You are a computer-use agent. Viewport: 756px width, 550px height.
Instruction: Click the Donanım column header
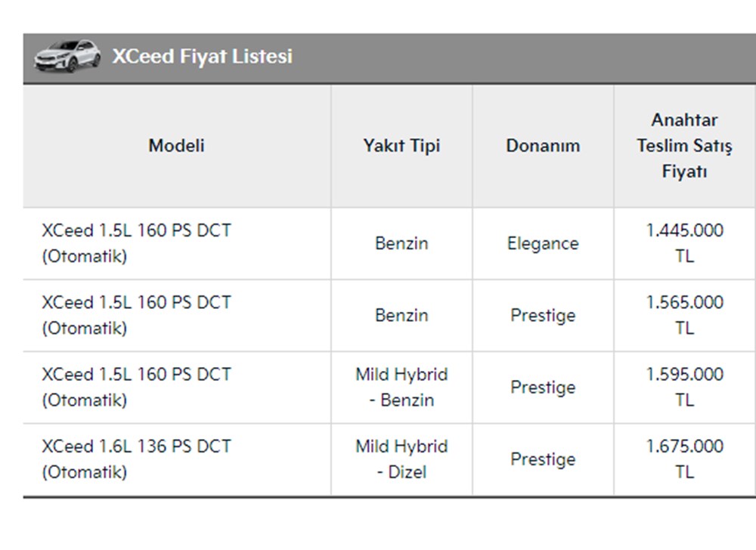coord(543,145)
